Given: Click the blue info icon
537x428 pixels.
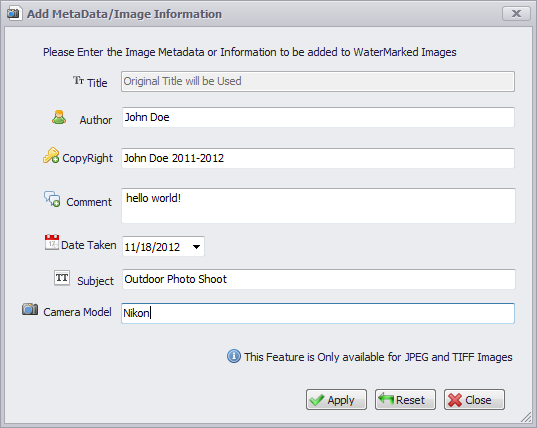Looking at the screenshot, I should pyautogui.click(x=234, y=356).
